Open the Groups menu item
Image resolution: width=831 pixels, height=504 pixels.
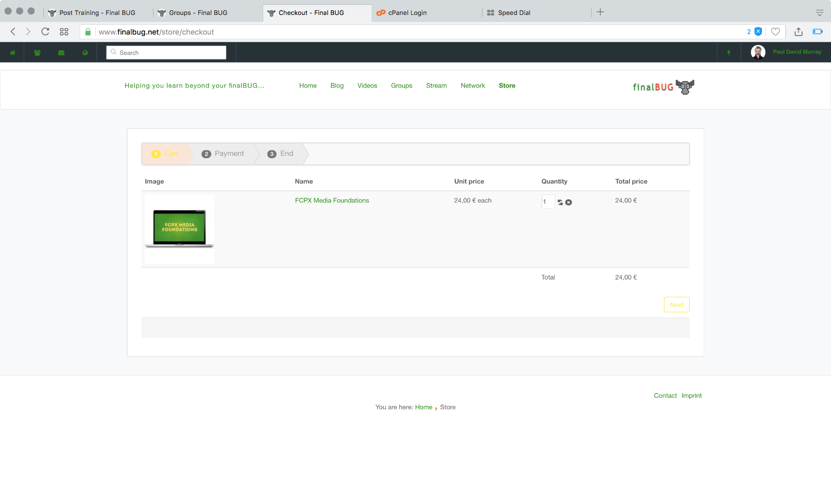pos(402,85)
